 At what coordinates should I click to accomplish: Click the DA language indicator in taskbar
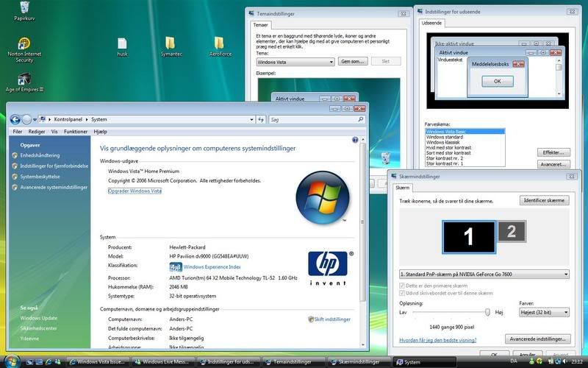click(514, 361)
